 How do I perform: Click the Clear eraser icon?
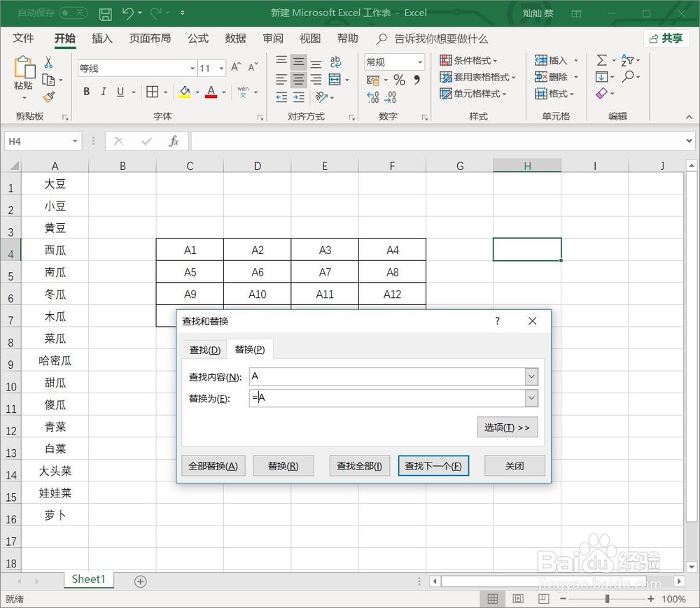601,93
